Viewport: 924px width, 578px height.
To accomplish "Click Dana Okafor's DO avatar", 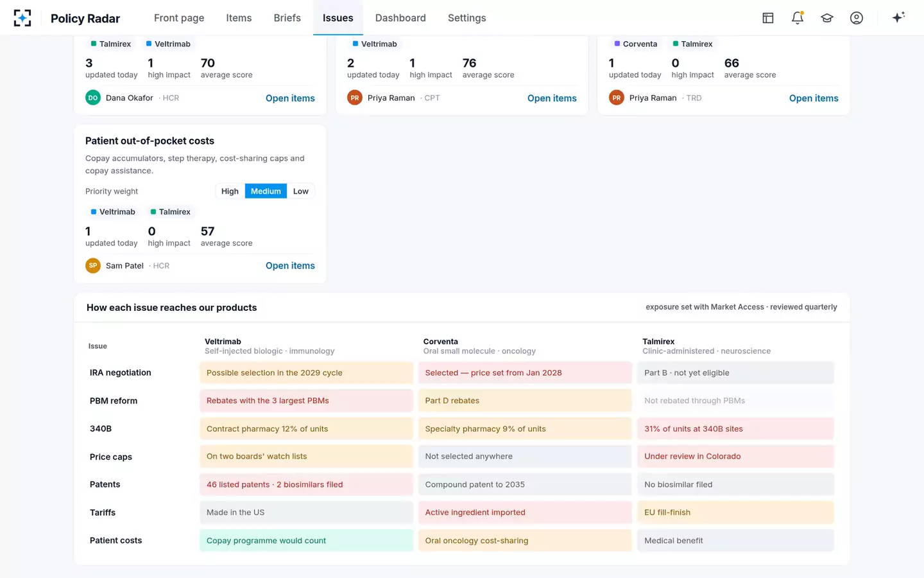I will coord(93,98).
